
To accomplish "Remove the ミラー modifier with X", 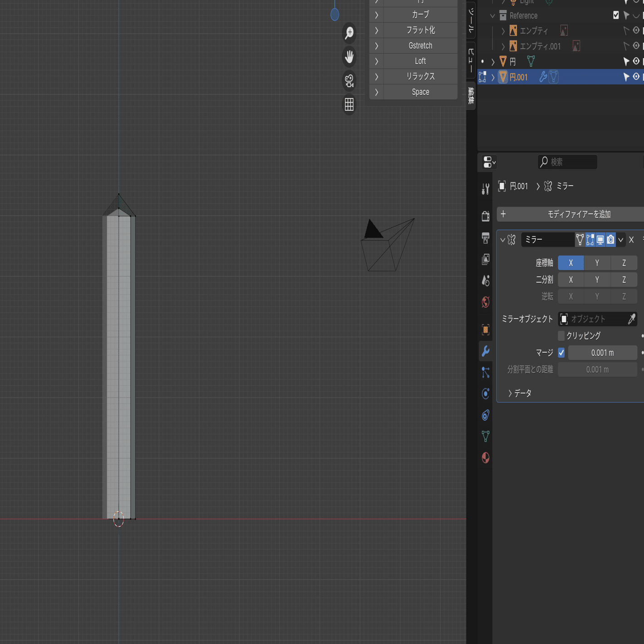I will [x=631, y=240].
